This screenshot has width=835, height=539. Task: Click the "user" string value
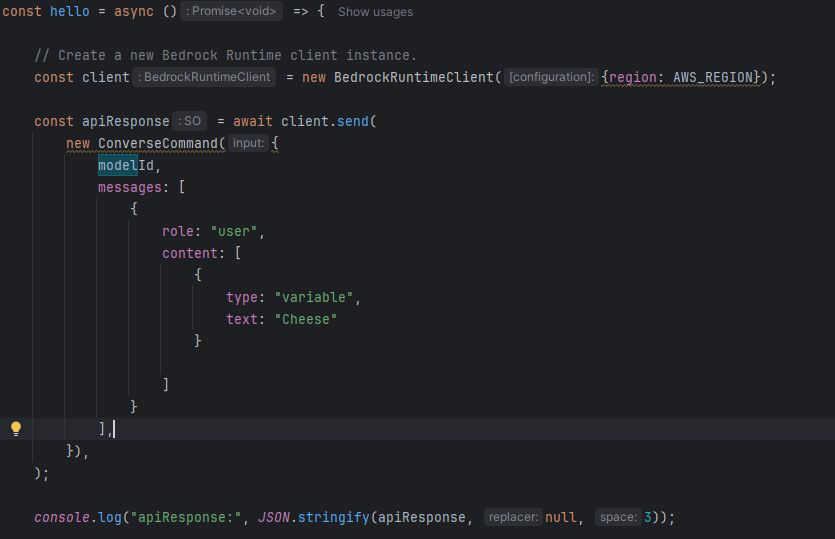[234, 232]
